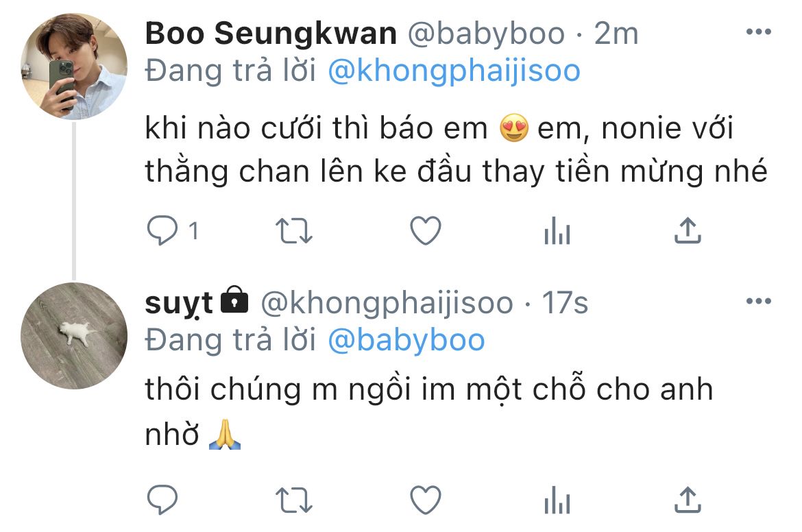Screen dimensions: 802x532
Task: Reply to Boo Seungkwan's tweet
Action: click(162, 231)
